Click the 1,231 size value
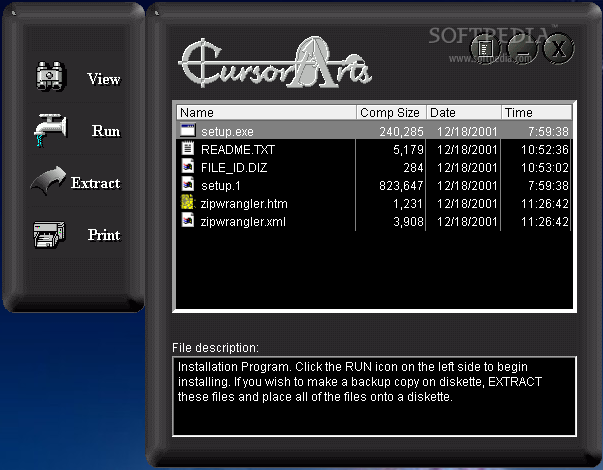This screenshot has height=470, width=603. (408, 204)
